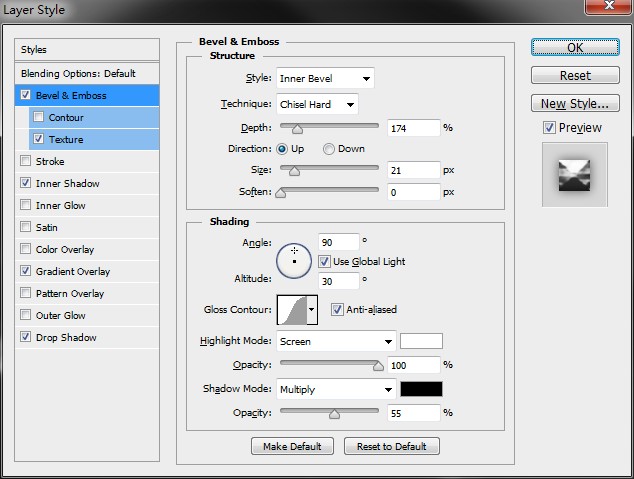Screen dimensions: 634x479
Task: Toggle the Inner Shadow checkbox
Action: [x=25, y=183]
